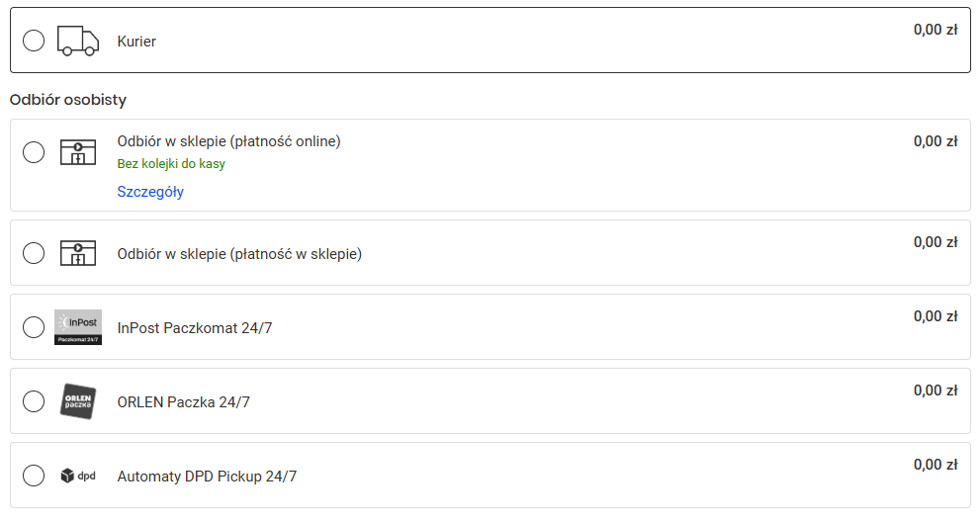The image size is (980, 522).
Task: Select radio for Odbiór w sklepie (płatność online)
Action: pos(34,152)
